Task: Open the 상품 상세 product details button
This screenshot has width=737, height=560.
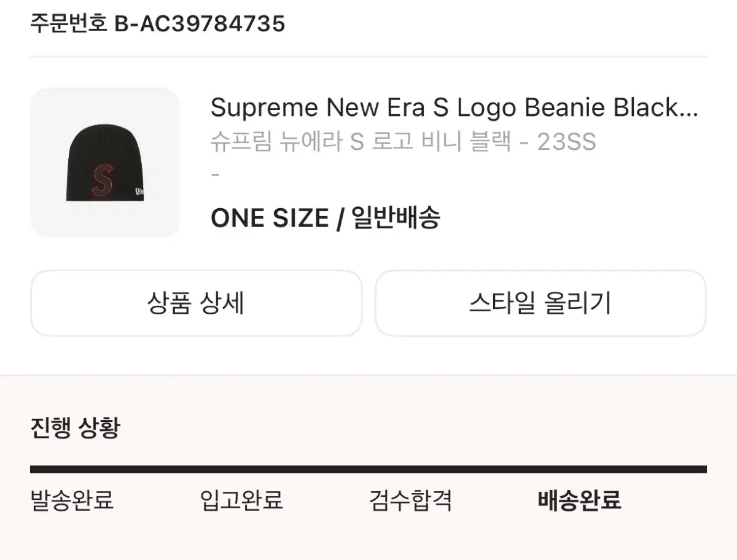Action: (196, 303)
